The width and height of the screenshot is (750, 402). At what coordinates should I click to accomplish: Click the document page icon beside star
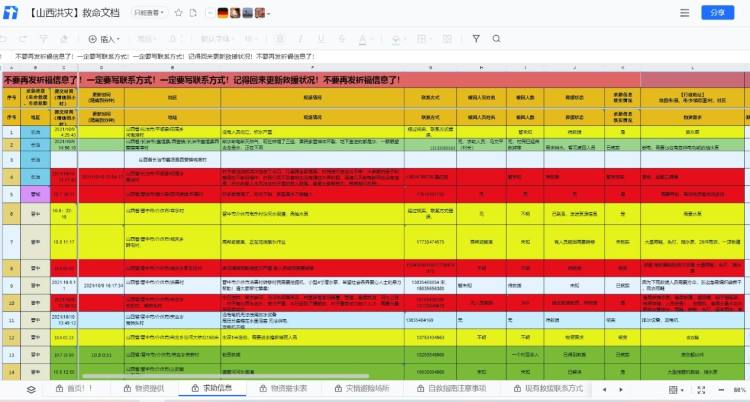pos(193,14)
